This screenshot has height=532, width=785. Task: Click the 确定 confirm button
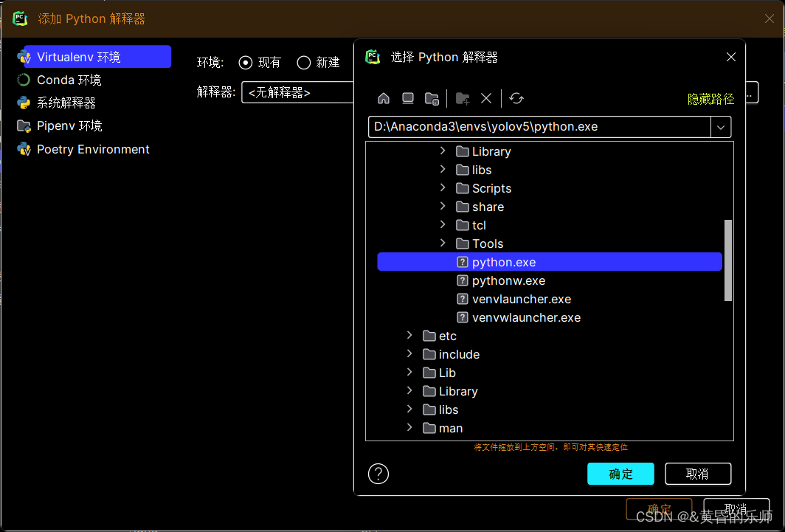pyautogui.click(x=620, y=473)
